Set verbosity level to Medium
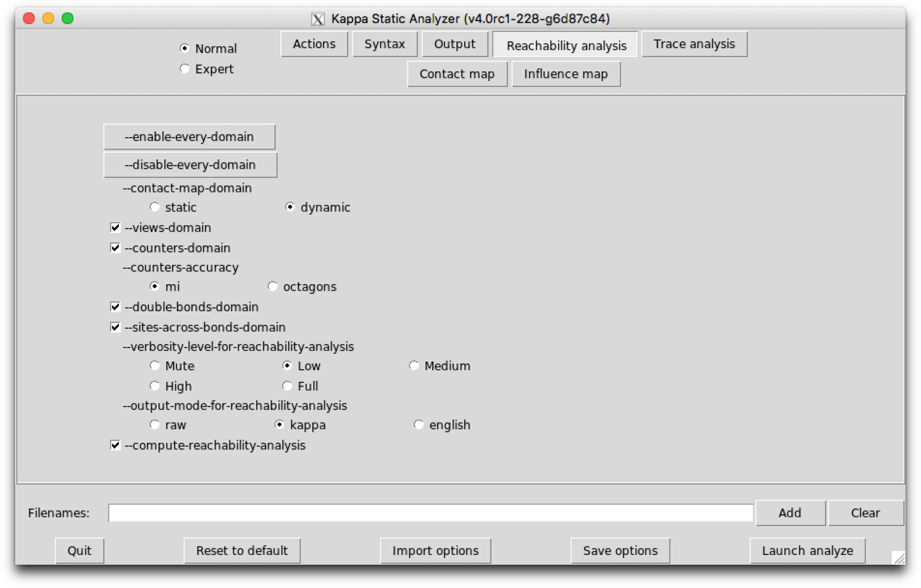 pyautogui.click(x=414, y=366)
